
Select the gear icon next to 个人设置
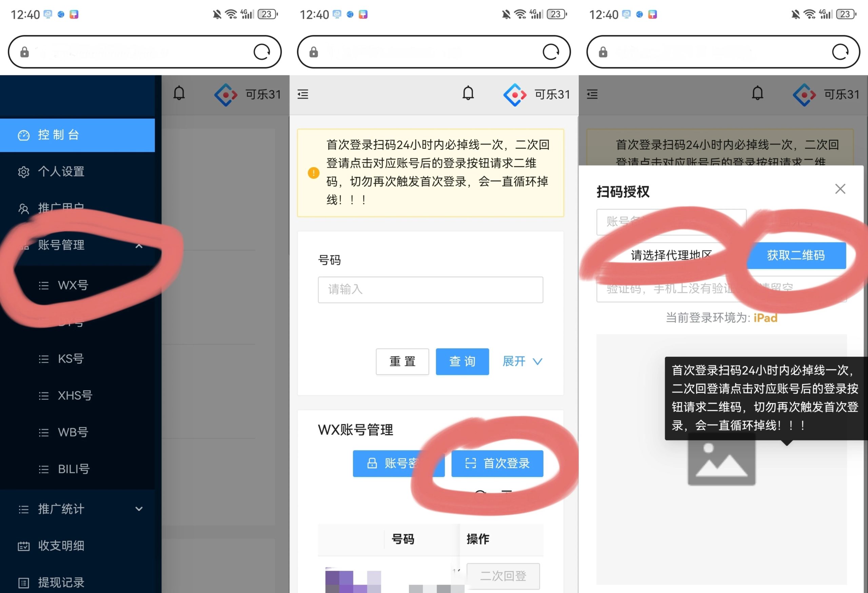[23, 172]
